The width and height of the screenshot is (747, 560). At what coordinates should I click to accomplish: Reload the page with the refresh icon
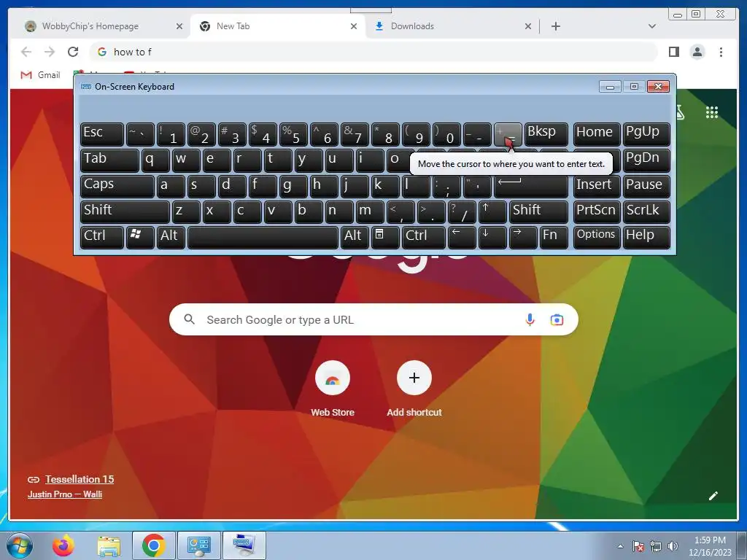pos(73,52)
